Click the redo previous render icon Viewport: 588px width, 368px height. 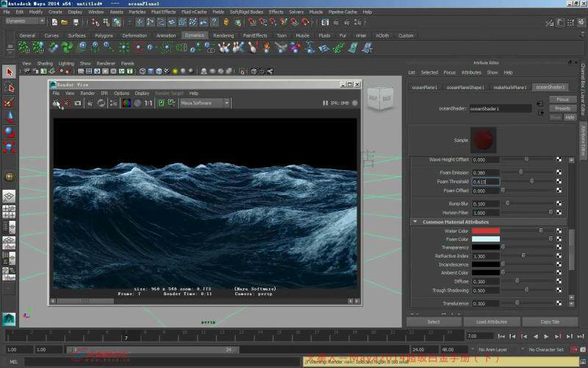coord(55,104)
